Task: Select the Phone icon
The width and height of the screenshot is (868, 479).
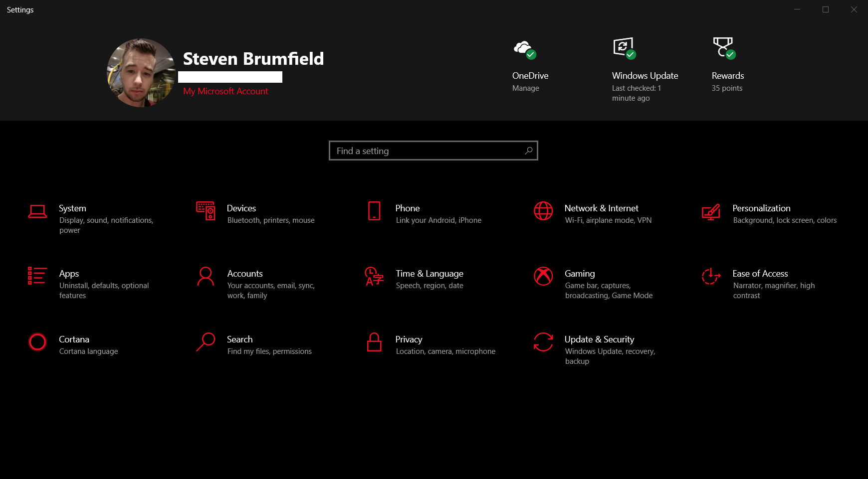Action: [x=374, y=211]
